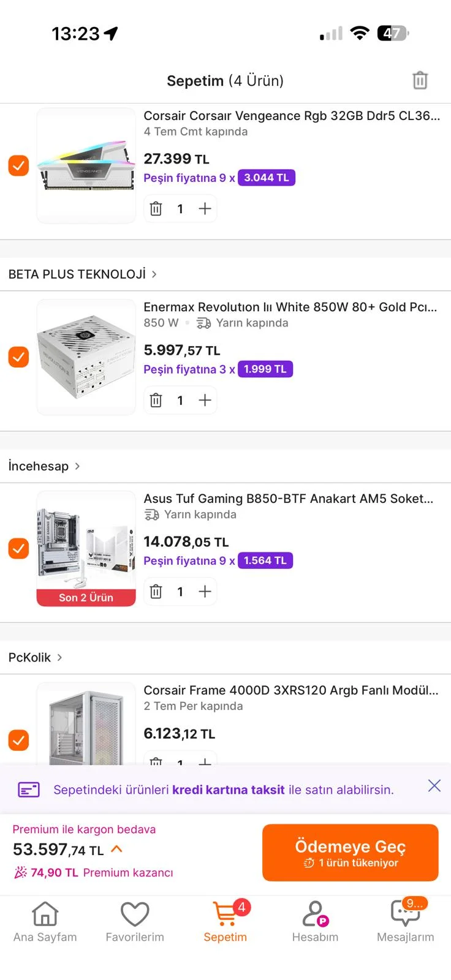Image resolution: width=451 pixels, height=980 pixels.
Task: Tap the trash icon beside Sepetim header
Action: coord(420,80)
